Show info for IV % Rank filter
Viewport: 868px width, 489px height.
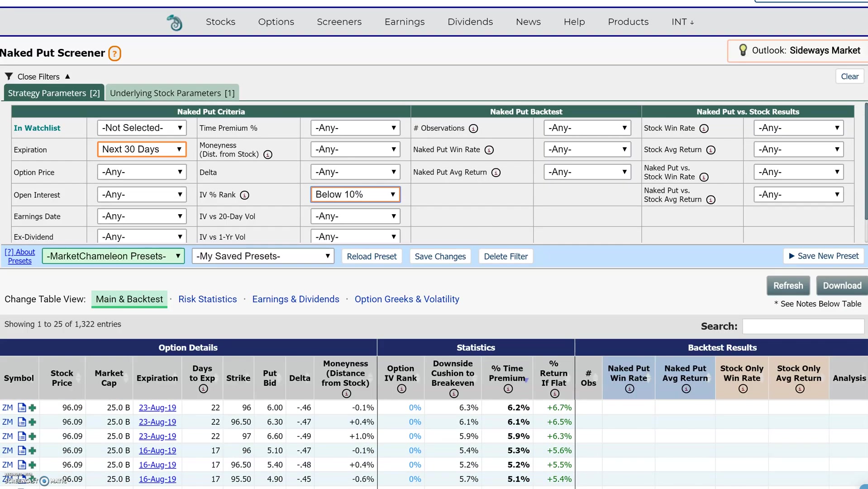coord(244,195)
